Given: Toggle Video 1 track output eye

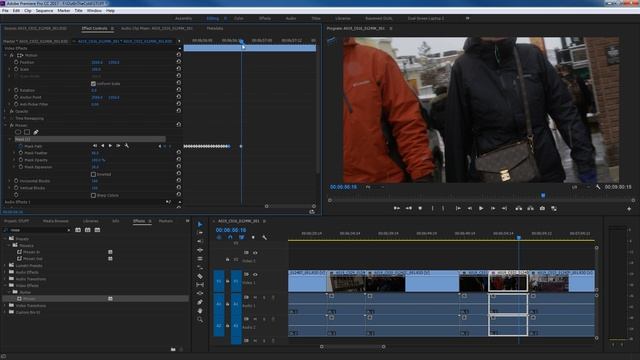Looking at the screenshot, I should coord(255,274).
